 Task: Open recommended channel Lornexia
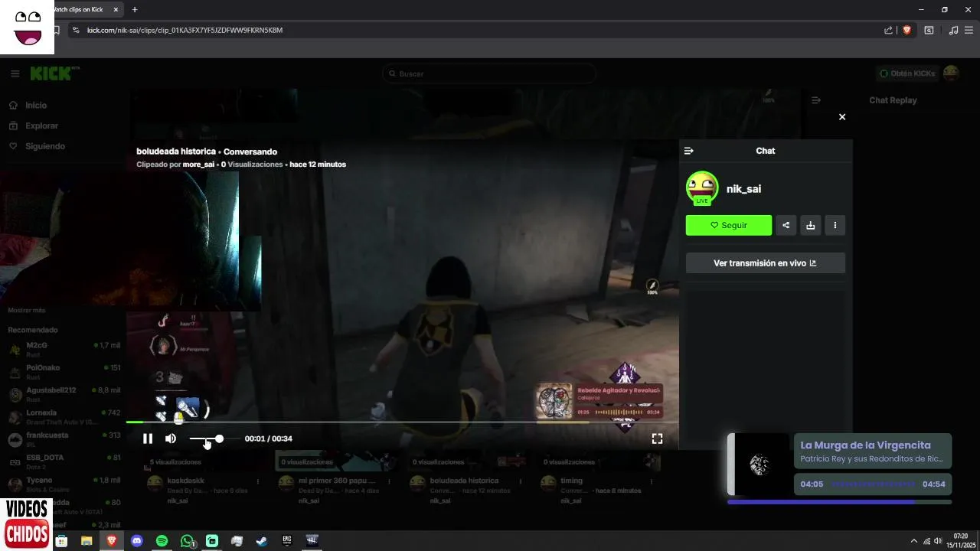tap(65, 416)
